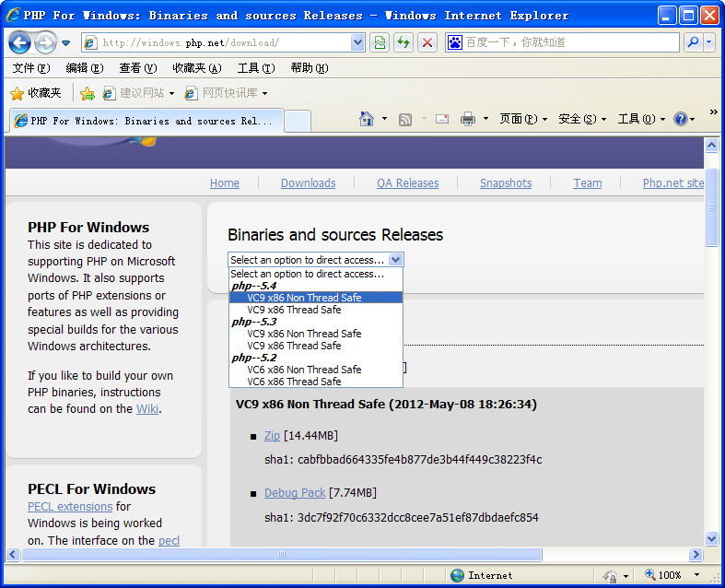This screenshot has width=725, height=588.
Task: Download the Debug Pack link
Action: point(295,493)
